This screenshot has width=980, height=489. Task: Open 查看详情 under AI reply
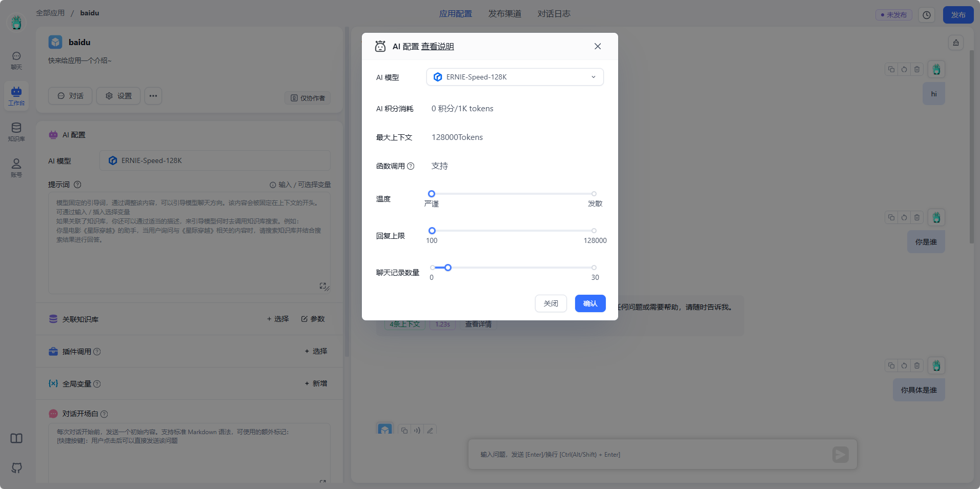[x=478, y=324]
